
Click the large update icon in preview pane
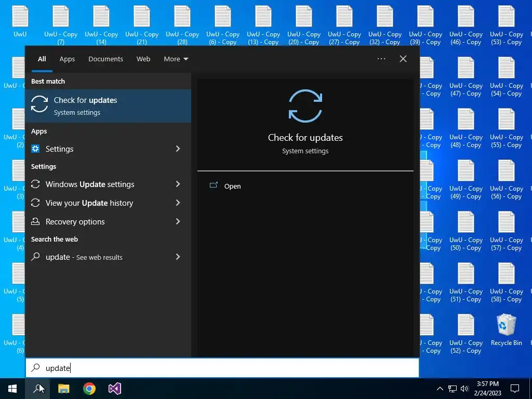click(x=305, y=106)
